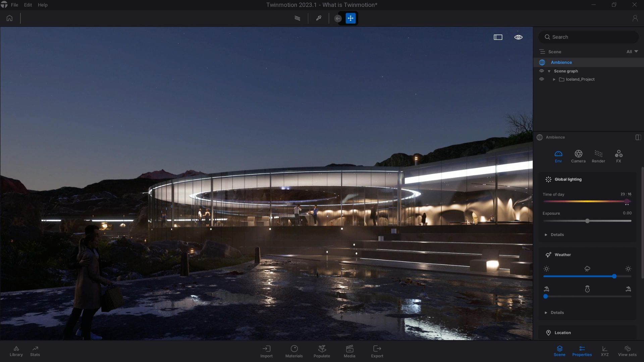
Task: Select the FX icon in Ambience panel
Action: 619,156
